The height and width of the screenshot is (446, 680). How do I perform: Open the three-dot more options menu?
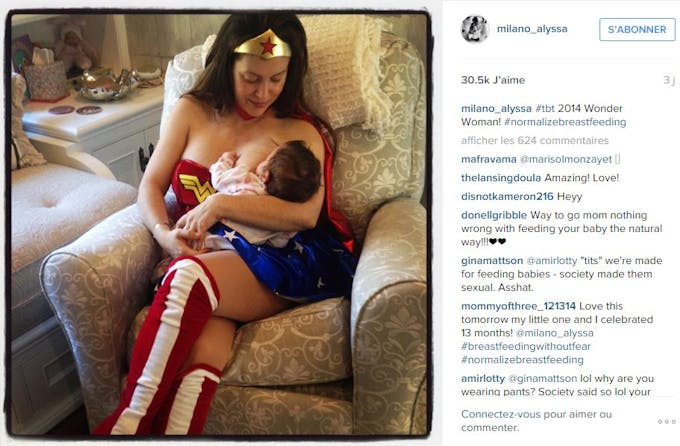(667, 421)
